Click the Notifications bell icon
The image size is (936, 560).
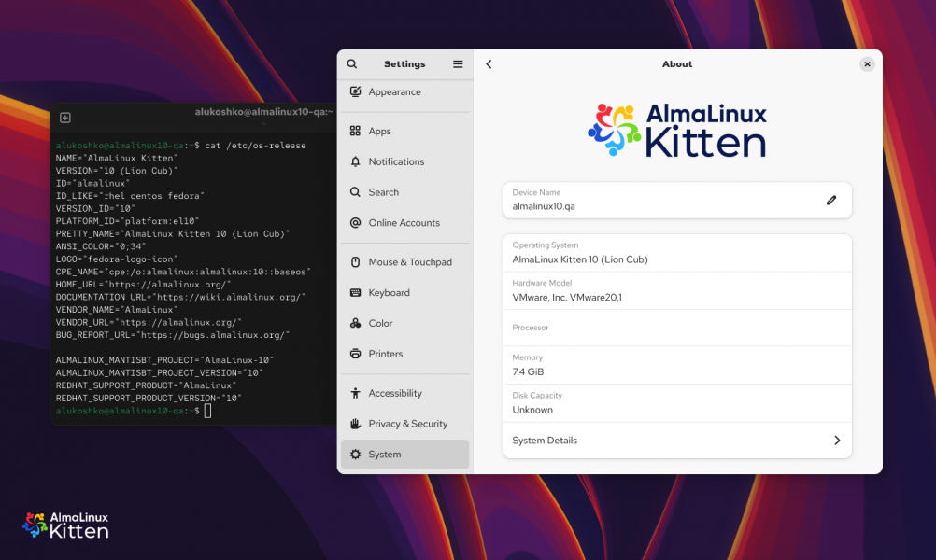(x=355, y=161)
